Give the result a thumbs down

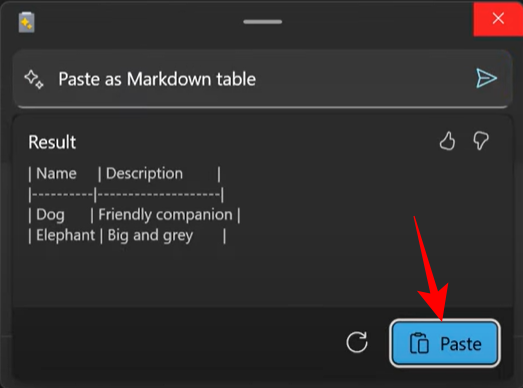click(481, 141)
